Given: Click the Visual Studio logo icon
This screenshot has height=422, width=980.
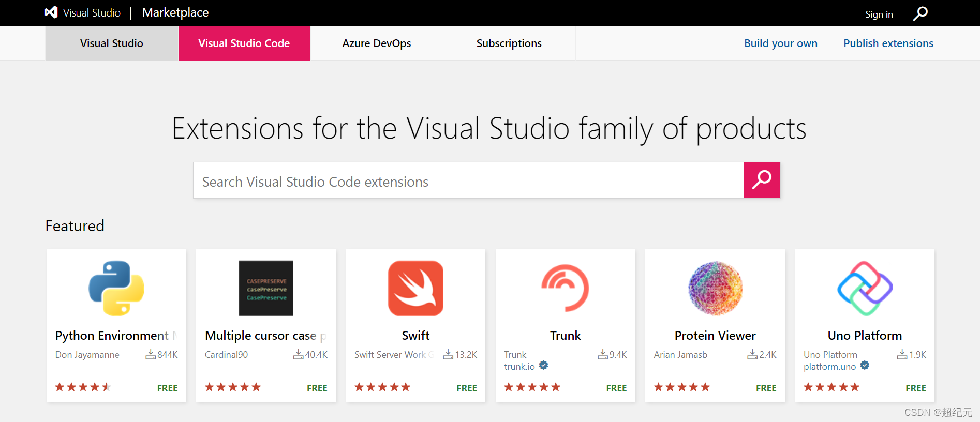Looking at the screenshot, I should click(51, 12).
